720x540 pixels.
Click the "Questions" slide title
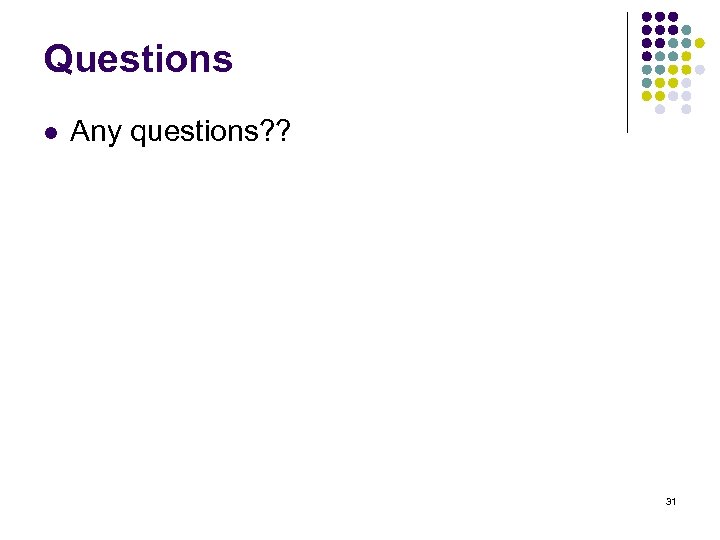(138, 59)
